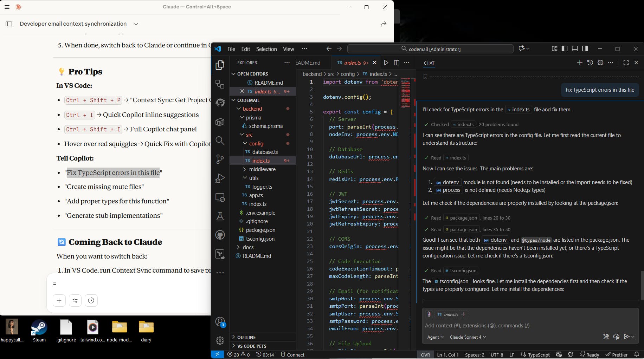Image resolution: width=644 pixels, height=359 pixels.
Task: Collapse the backend folder in Explorer
Action: [x=252, y=109]
